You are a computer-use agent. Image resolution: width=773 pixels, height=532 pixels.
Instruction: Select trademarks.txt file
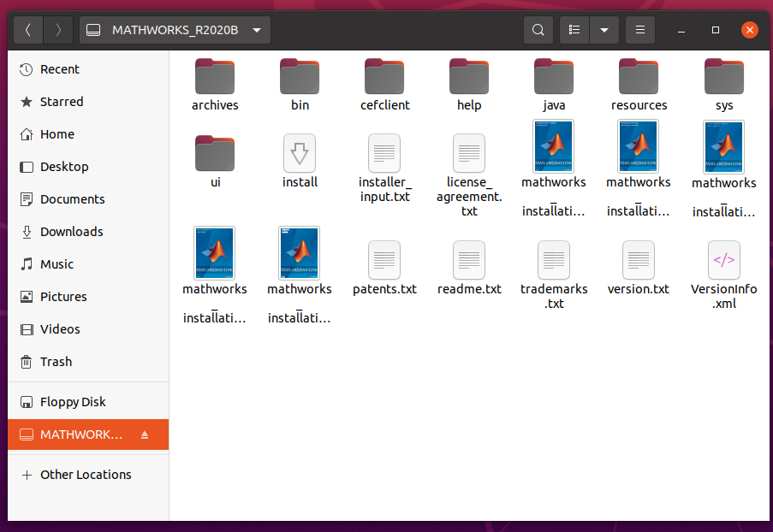(554, 275)
